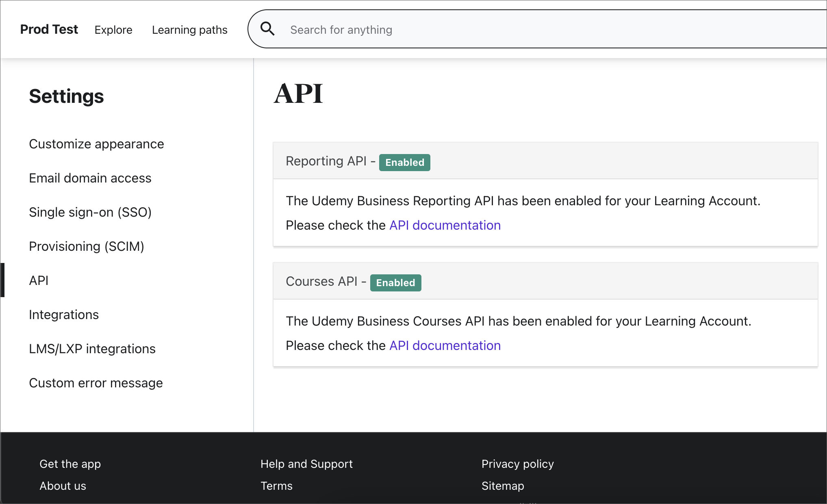
Task: Select Integrations from sidebar
Action: click(x=64, y=314)
